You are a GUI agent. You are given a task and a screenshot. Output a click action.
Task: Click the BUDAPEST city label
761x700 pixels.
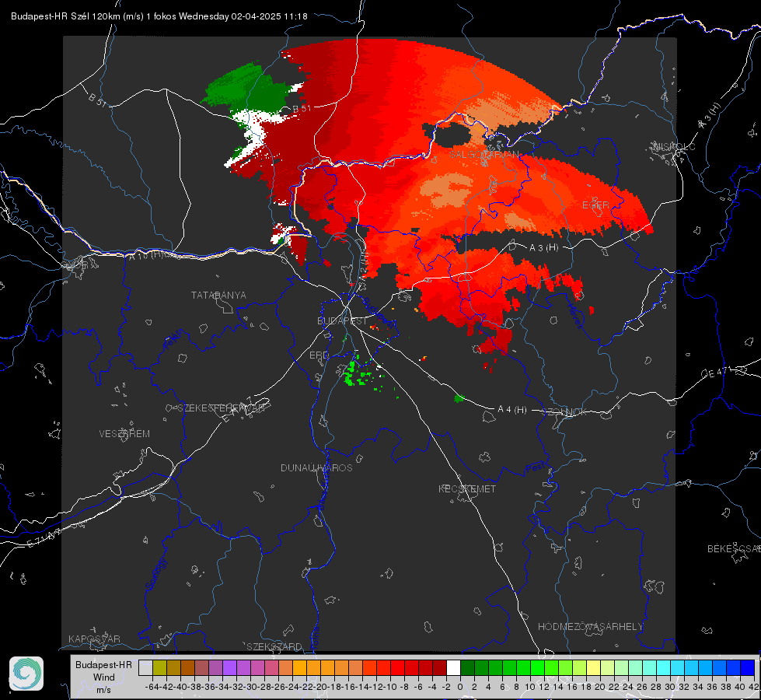(342, 320)
